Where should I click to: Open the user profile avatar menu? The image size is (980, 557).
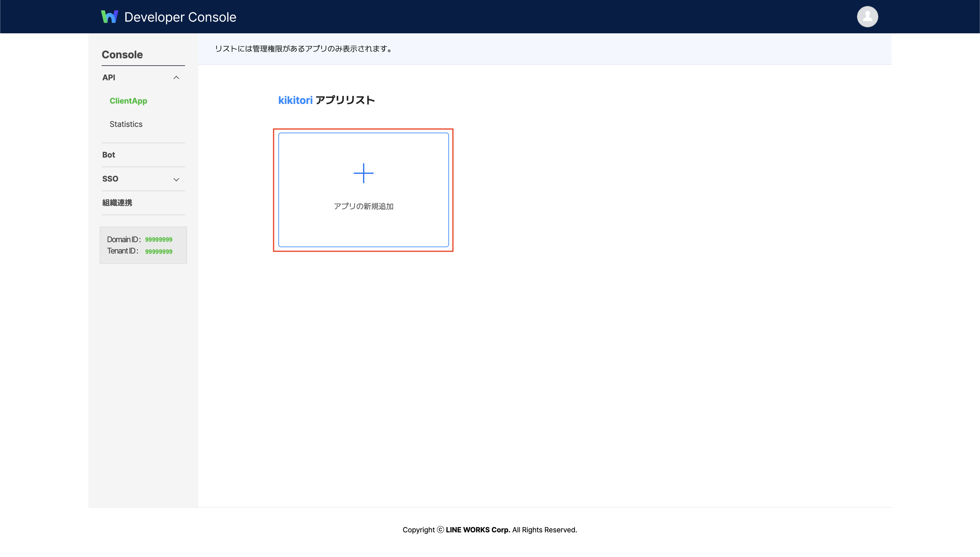(867, 16)
